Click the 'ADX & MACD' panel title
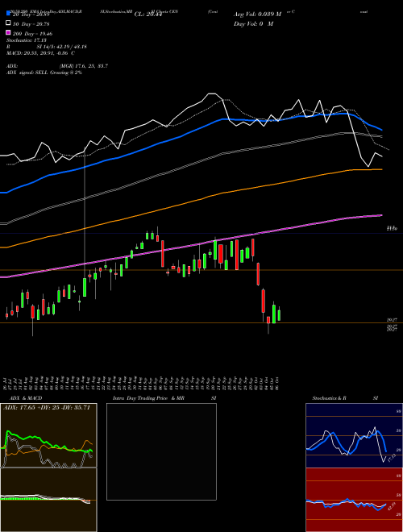 click(x=26, y=398)
